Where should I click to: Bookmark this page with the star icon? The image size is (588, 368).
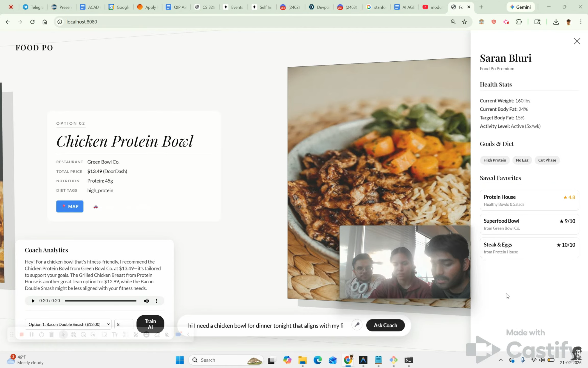pyautogui.click(x=464, y=22)
